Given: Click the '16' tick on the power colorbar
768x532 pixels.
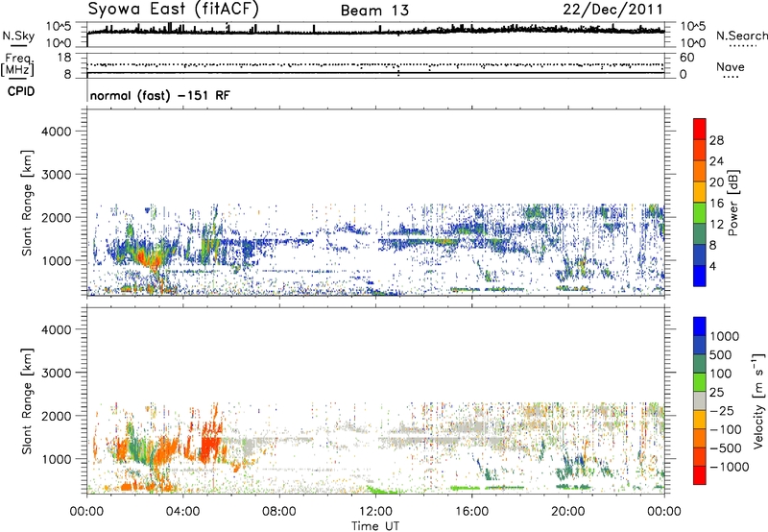Looking at the screenshot, I should tap(716, 204).
